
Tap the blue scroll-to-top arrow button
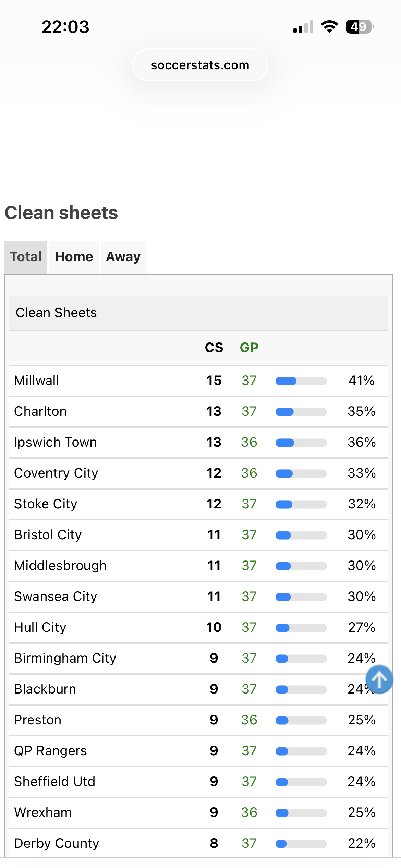(379, 679)
